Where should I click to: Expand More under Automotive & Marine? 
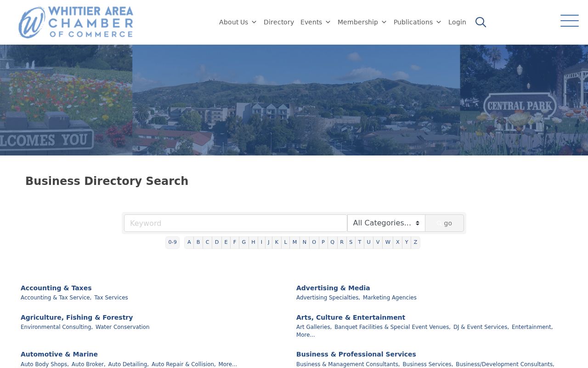tap(228, 364)
